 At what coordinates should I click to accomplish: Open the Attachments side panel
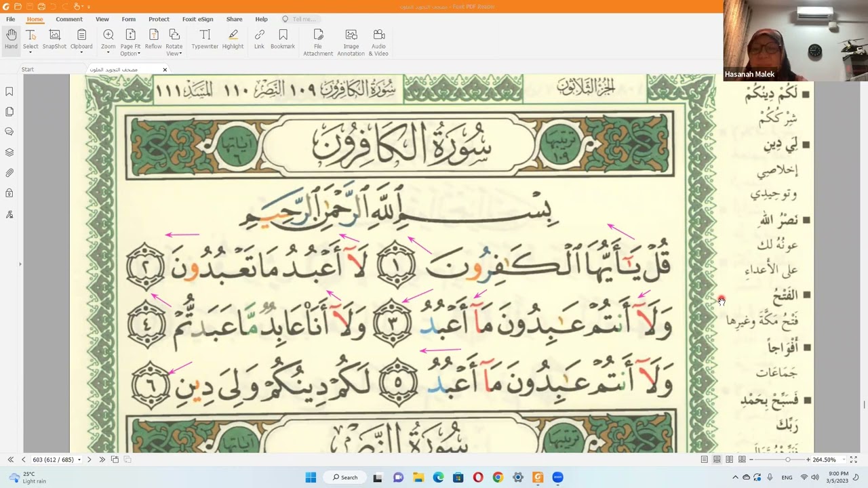9,173
